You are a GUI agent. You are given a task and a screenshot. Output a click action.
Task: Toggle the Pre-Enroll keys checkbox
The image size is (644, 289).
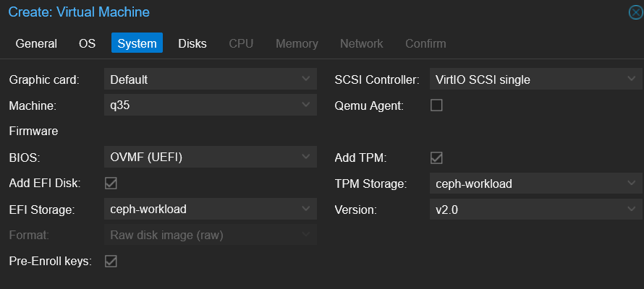(111, 261)
